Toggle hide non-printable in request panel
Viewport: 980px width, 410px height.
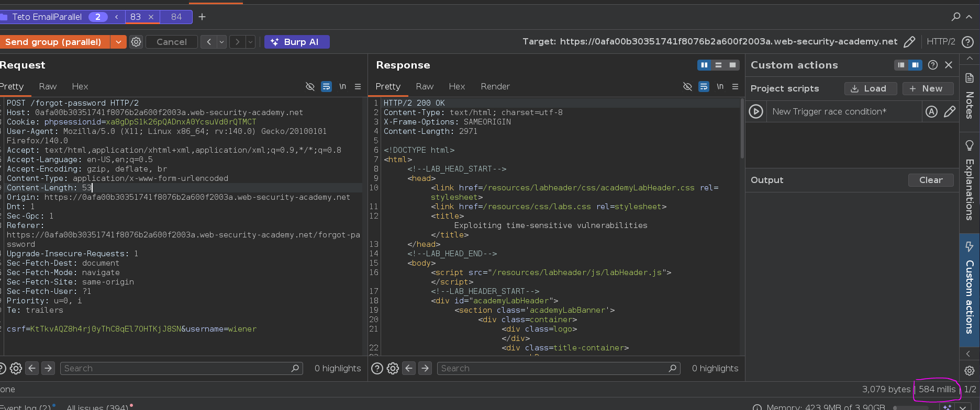tap(310, 86)
